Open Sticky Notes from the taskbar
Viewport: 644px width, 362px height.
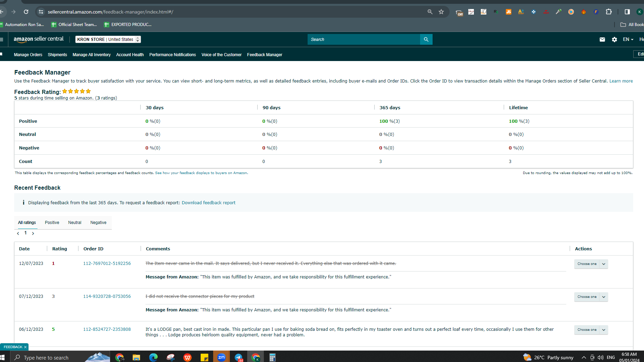coord(204,357)
